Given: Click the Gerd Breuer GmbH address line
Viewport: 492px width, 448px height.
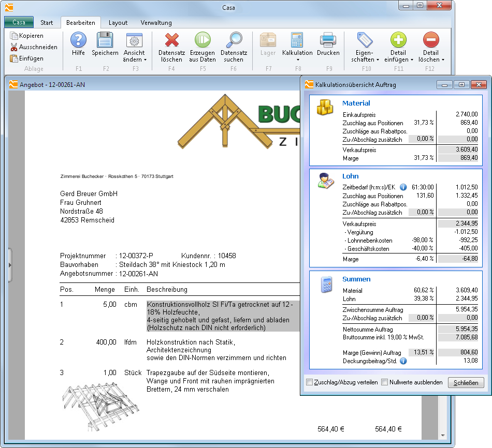Looking at the screenshot, I should 89,194.
